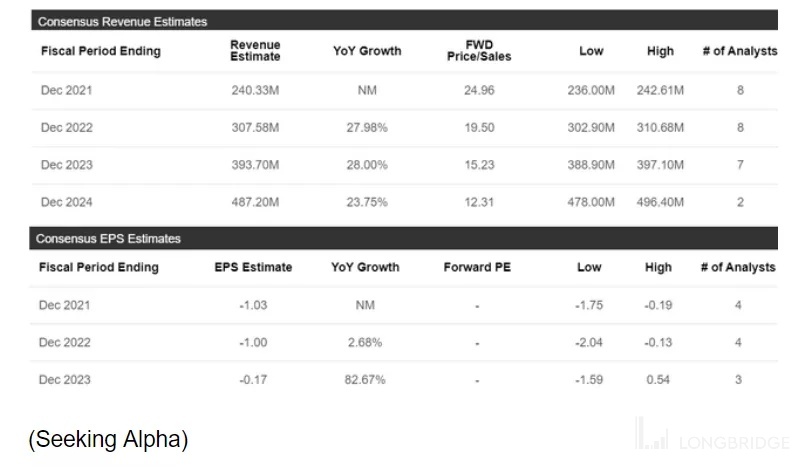Click the 0.54 high EPS value
Image resolution: width=808 pixels, height=467 pixels.
coord(658,380)
